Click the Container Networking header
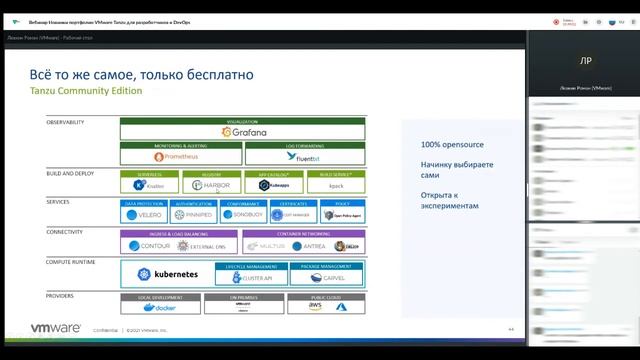The image size is (640, 360). (304, 234)
